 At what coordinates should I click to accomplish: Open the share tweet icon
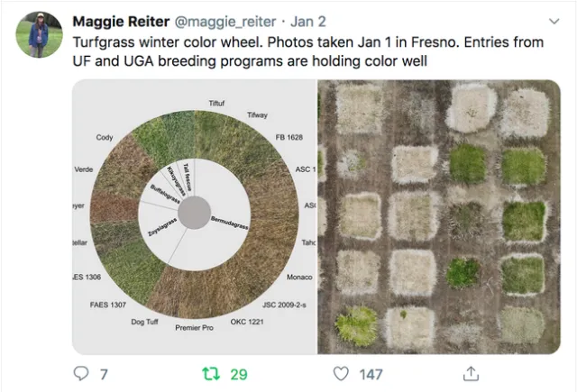[471, 373]
